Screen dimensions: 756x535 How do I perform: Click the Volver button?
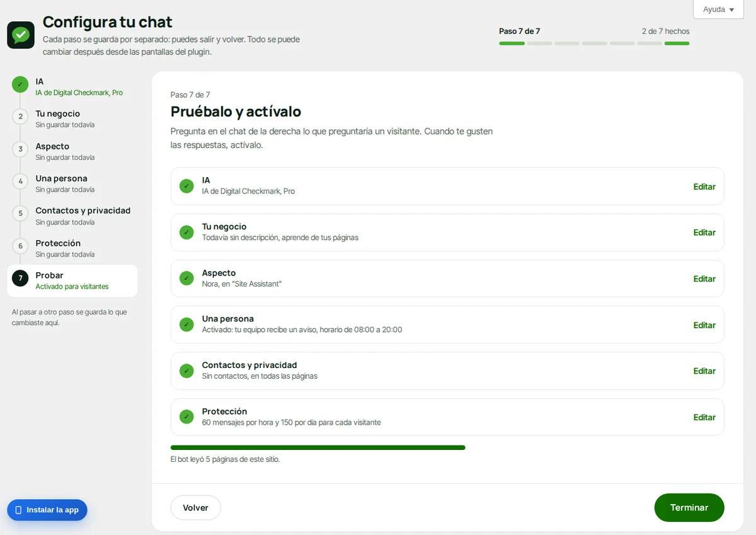pos(195,507)
